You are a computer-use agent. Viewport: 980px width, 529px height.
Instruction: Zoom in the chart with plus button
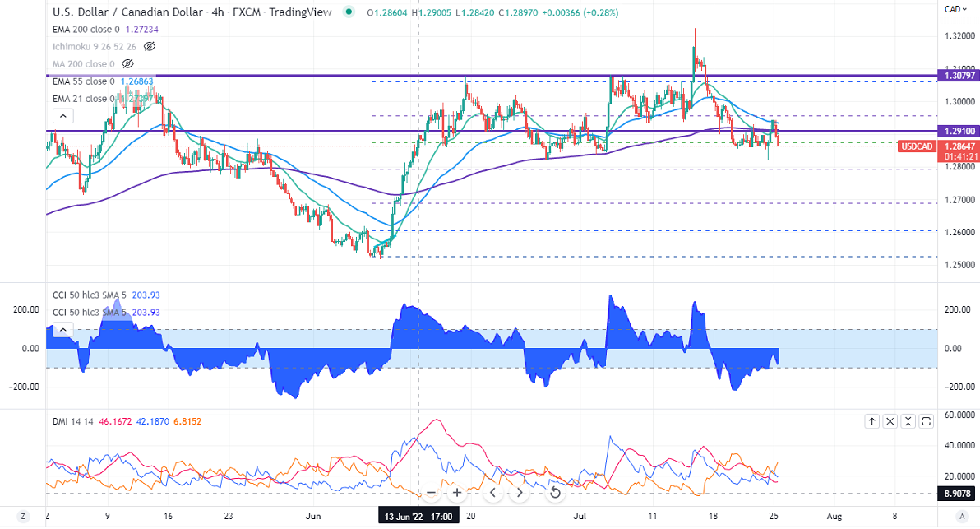click(x=457, y=493)
